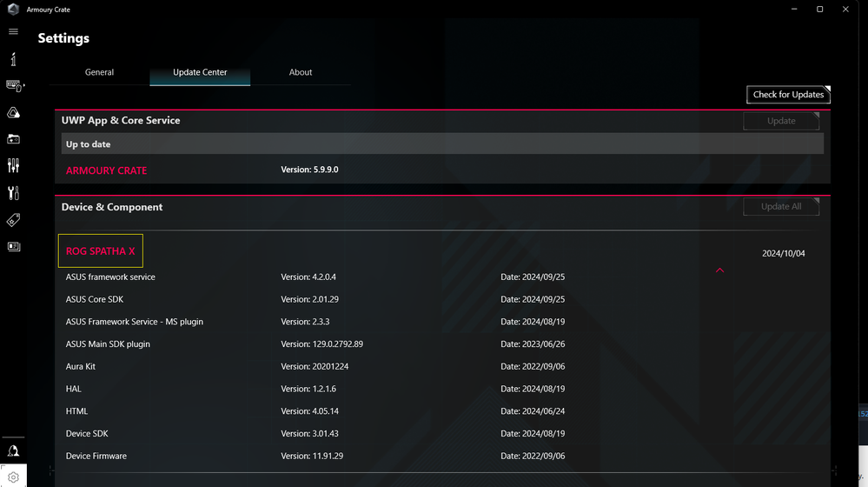Select the ROG SPATHA X device heading
The height and width of the screenshot is (487, 868).
point(100,251)
